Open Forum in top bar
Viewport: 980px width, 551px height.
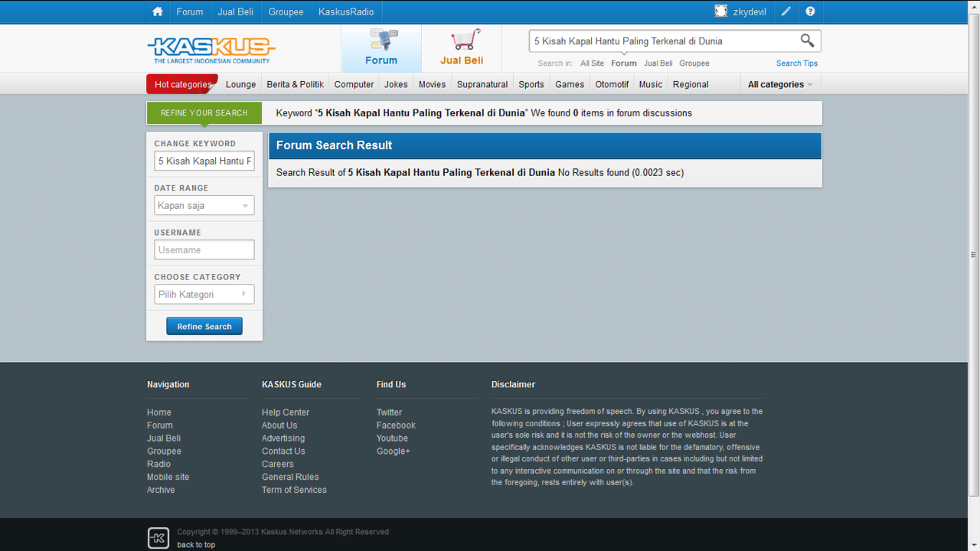[x=190, y=11]
